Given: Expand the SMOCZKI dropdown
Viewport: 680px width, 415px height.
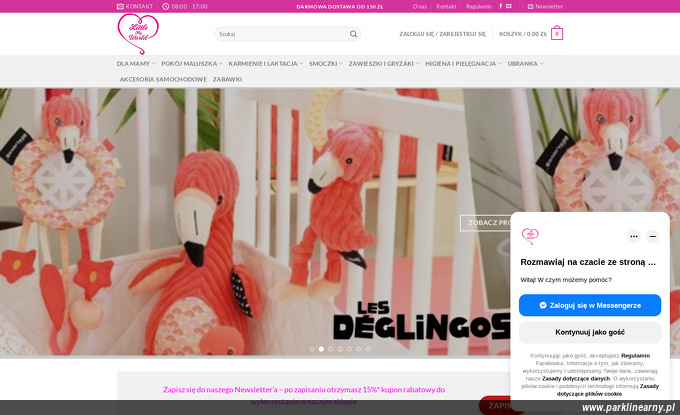Looking at the screenshot, I should (x=326, y=63).
